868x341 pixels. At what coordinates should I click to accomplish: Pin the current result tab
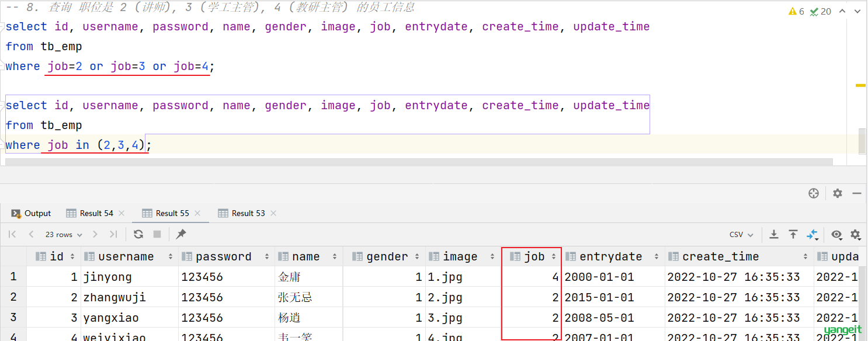click(181, 234)
